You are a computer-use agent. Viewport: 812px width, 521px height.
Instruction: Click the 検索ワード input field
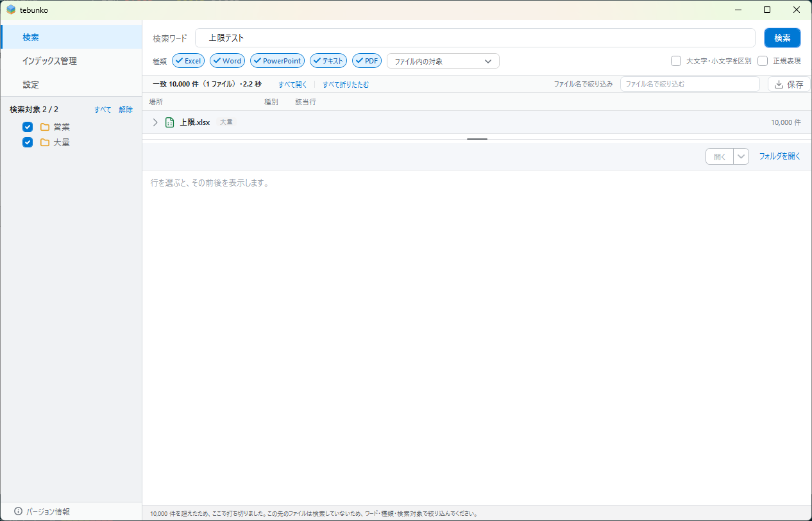[x=475, y=38]
